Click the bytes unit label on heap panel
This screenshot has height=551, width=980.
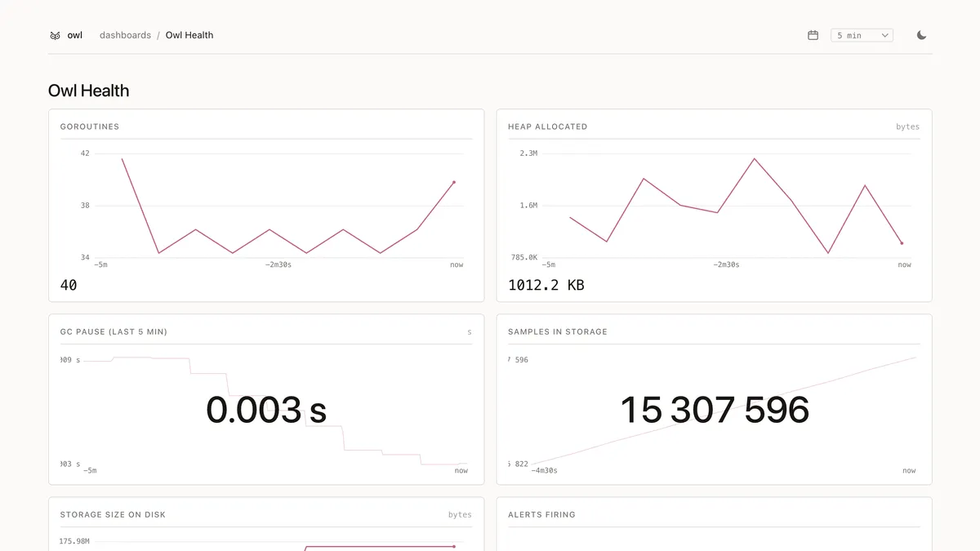pyautogui.click(x=907, y=127)
